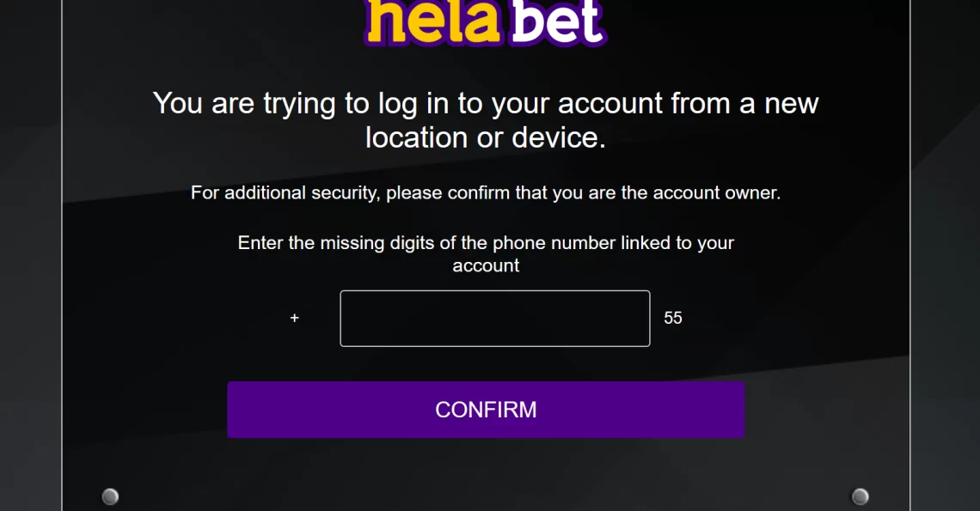Click the dark background right of the panel

(x=946, y=258)
